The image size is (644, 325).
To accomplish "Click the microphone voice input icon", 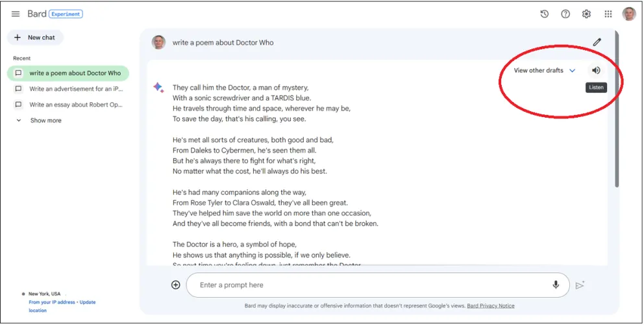I will [x=556, y=285].
